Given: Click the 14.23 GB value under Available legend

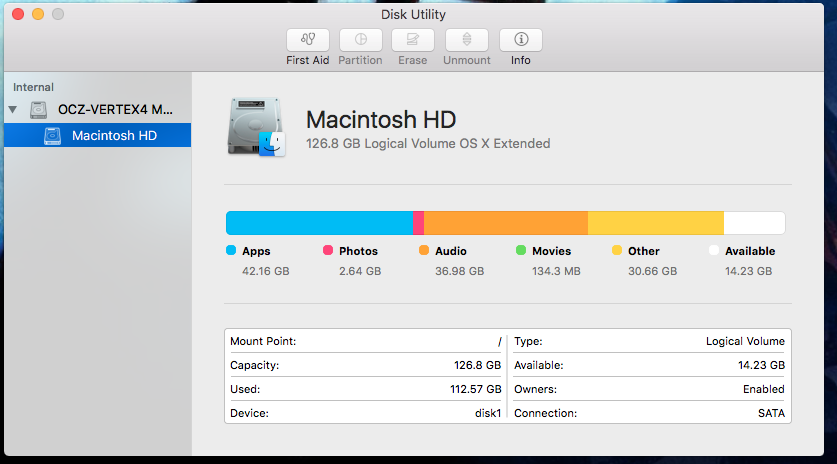Looking at the screenshot, I should click(748, 271).
